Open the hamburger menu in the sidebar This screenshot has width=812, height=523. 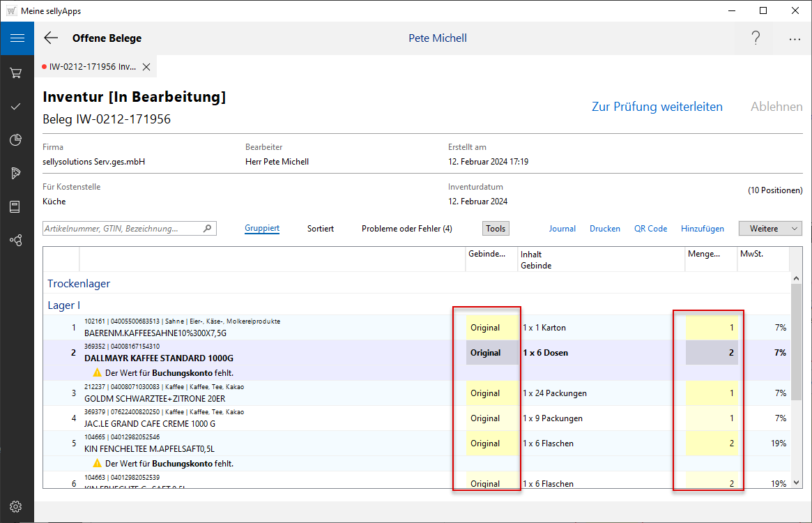coord(17,38)
